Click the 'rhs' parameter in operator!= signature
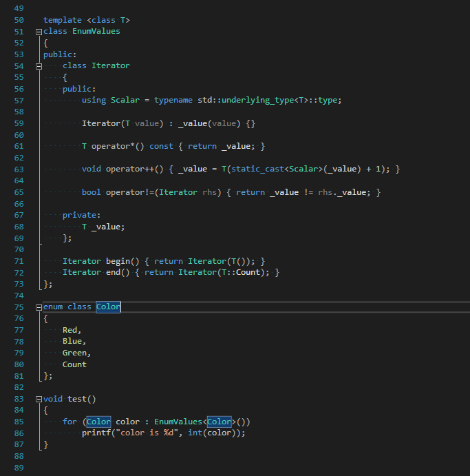The height and width of the screenshot is (476, 470). coord(209,192)
